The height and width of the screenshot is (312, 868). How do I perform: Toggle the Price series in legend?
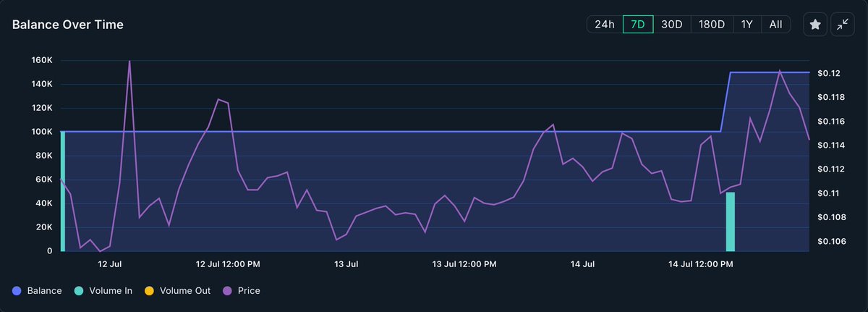pyautogui.click(x=242, y=291)
